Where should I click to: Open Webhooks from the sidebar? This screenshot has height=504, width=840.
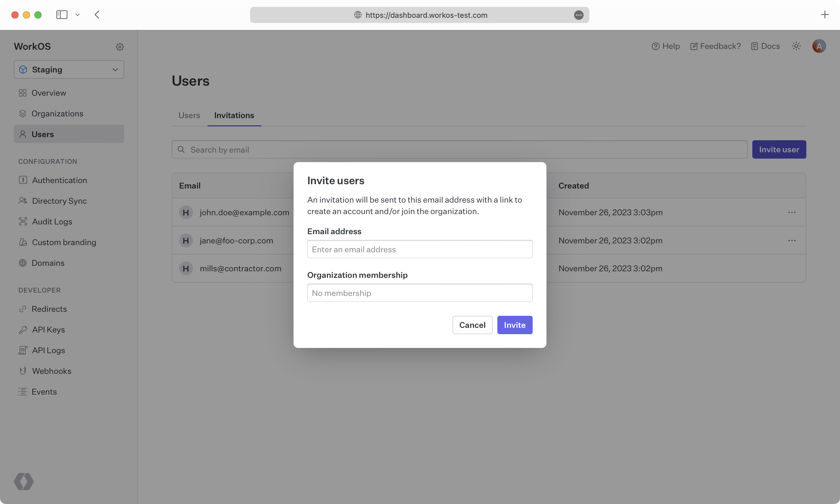click(x=51, y=371)
